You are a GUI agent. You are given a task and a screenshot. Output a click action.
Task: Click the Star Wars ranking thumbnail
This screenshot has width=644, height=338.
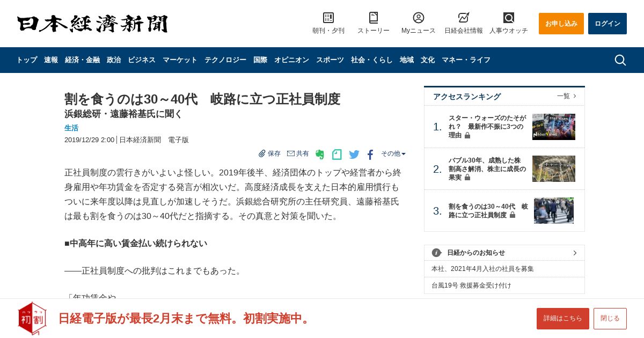point(554,127)
